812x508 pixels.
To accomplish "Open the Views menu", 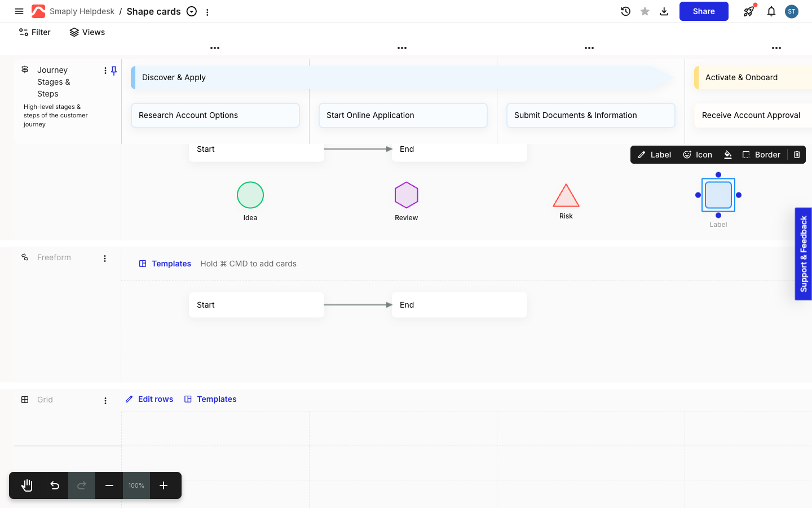I will tap(87, 32).
